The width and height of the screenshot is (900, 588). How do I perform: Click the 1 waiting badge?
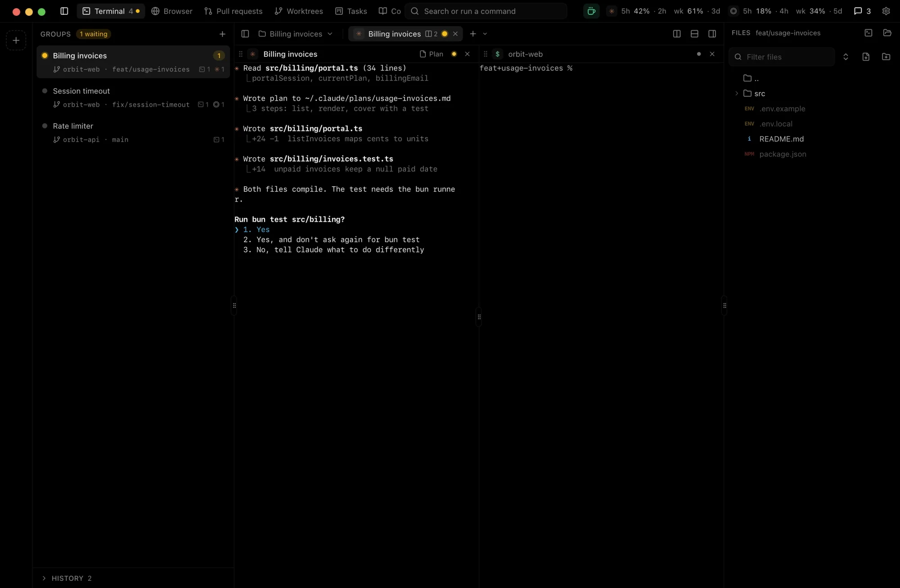94,34
